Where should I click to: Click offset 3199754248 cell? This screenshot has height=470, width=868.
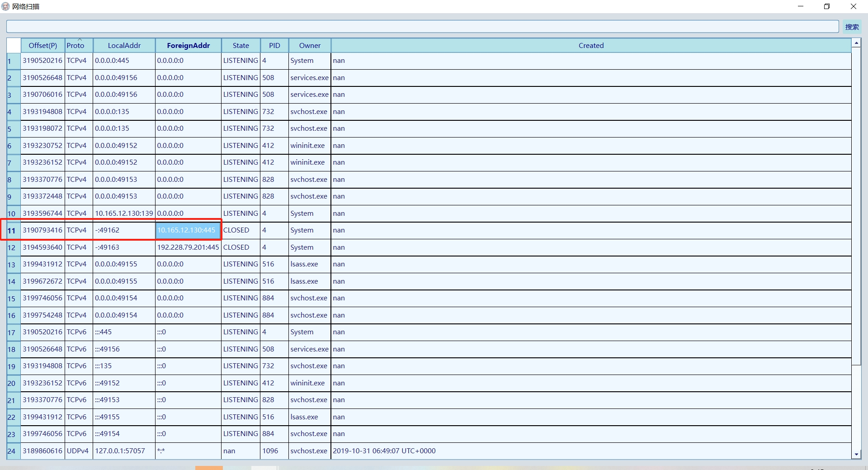pos(42,315)
